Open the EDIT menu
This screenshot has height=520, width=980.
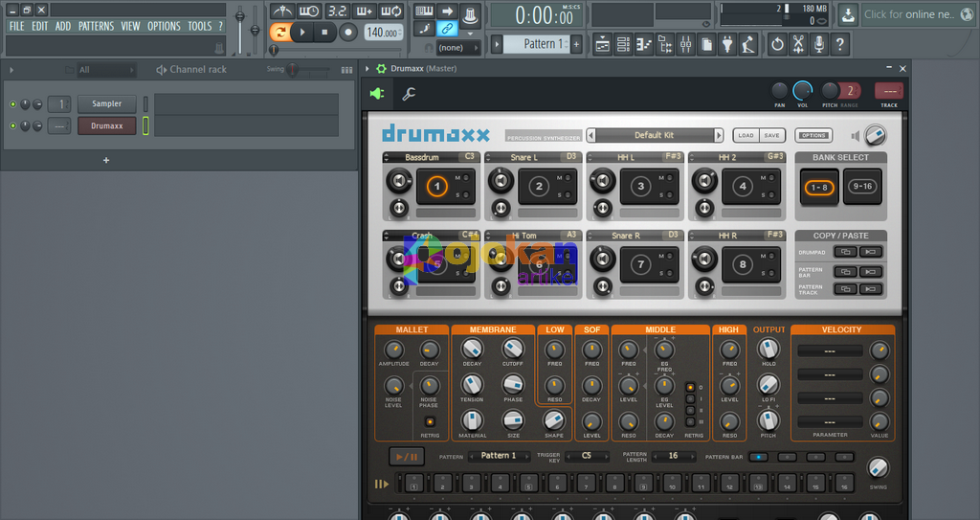click(x=40, y=26)
